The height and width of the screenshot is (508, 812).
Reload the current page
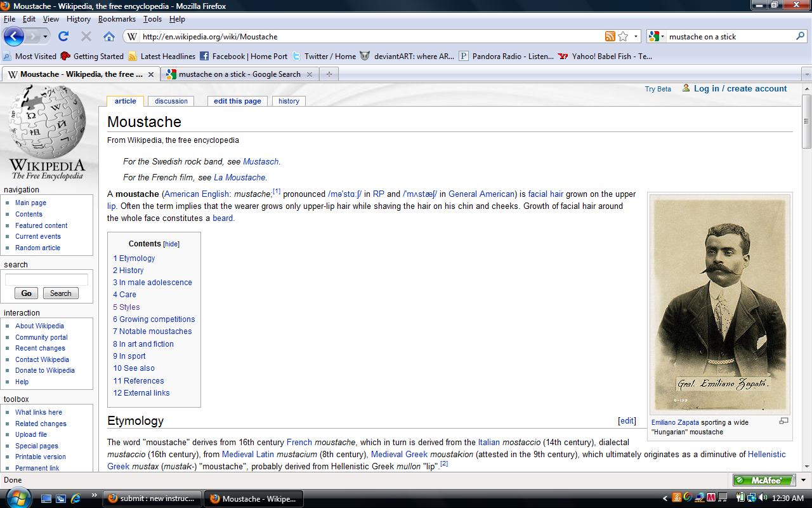(63, 36)
